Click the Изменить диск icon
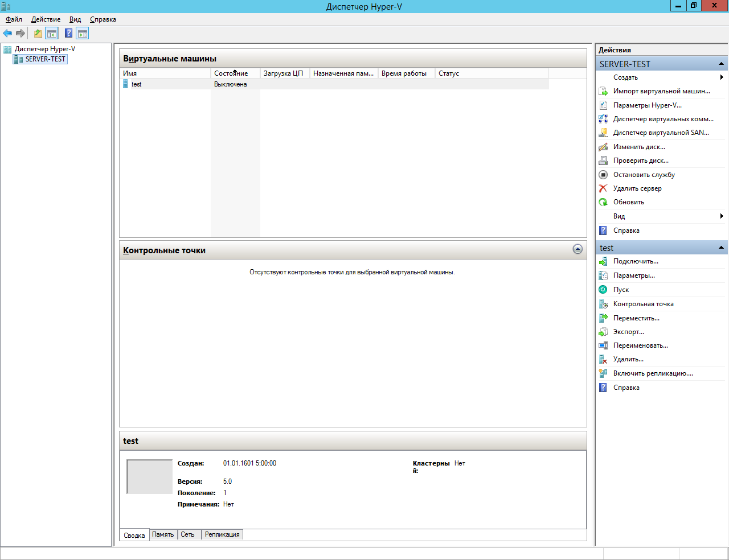The width and height of the screenshot is (729, 560). point(603,147)
